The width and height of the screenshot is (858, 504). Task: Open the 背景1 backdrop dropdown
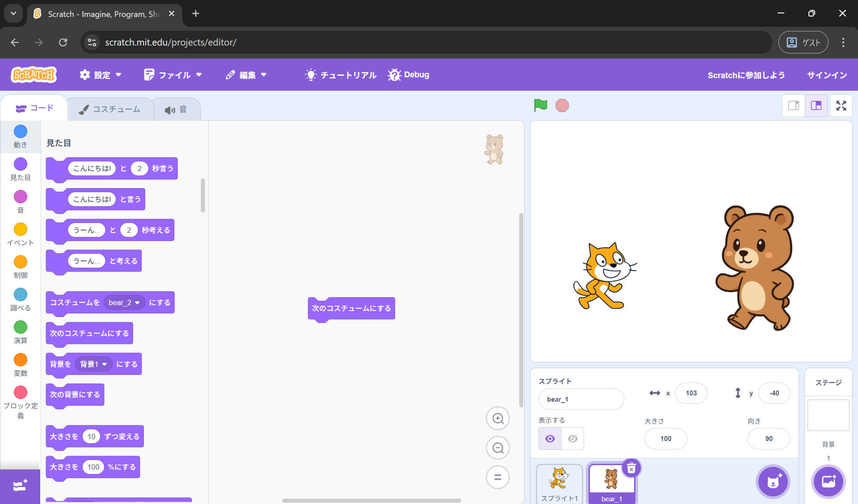tap(93, 364)
